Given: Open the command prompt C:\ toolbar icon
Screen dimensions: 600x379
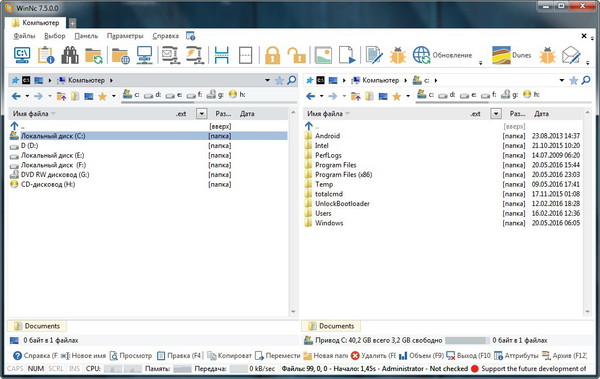Looking at the screenshot, I should coord(22,55).
